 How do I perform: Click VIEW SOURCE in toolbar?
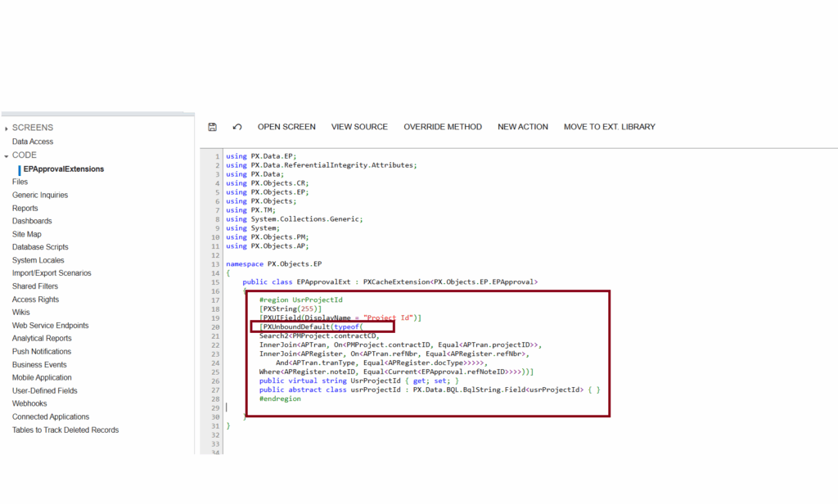(359, 127)
